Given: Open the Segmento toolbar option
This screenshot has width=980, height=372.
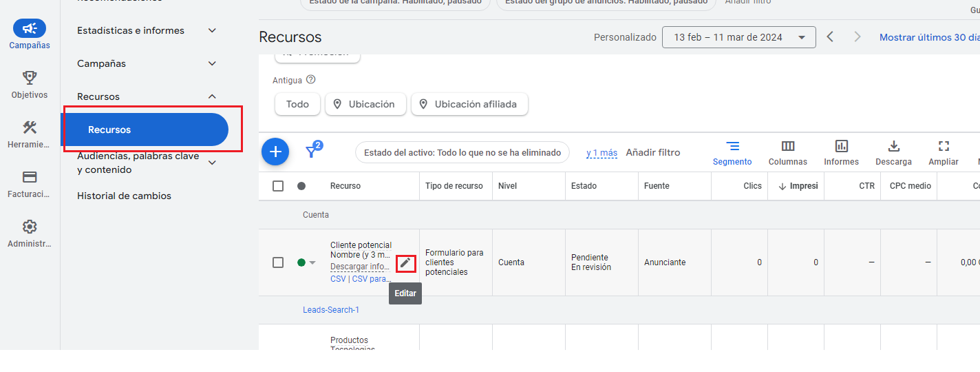Looking at the screenshot, I should click(732, 152).
